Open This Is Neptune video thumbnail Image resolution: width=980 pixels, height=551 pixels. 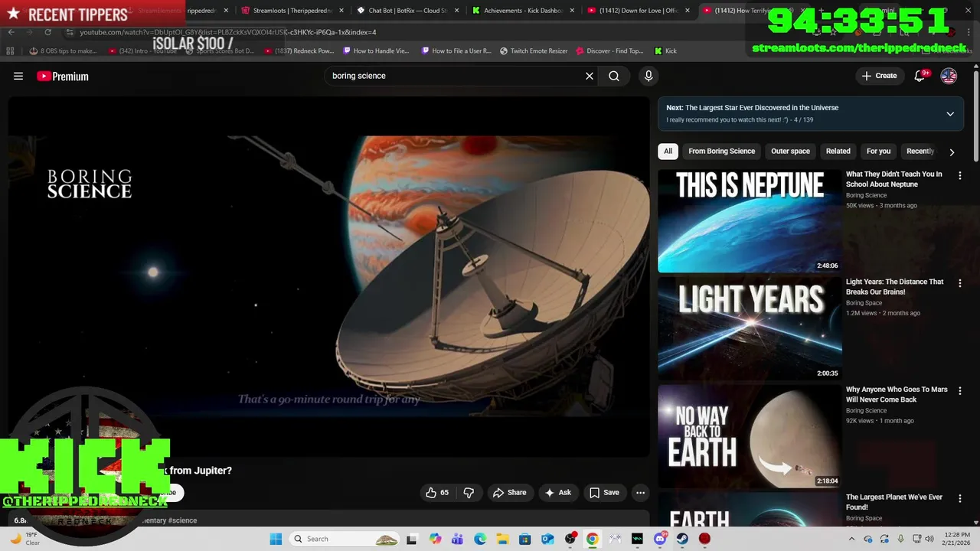pos(750,220)
